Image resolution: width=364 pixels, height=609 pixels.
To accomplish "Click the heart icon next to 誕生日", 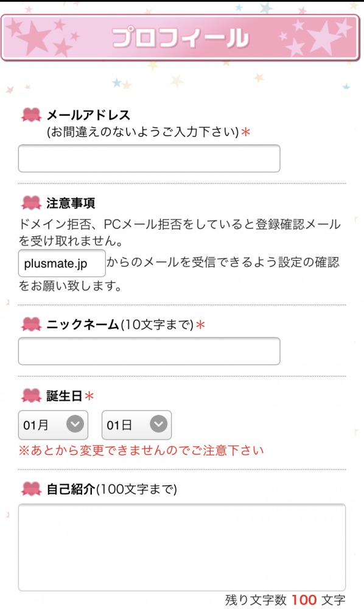I will click(31, 396).
